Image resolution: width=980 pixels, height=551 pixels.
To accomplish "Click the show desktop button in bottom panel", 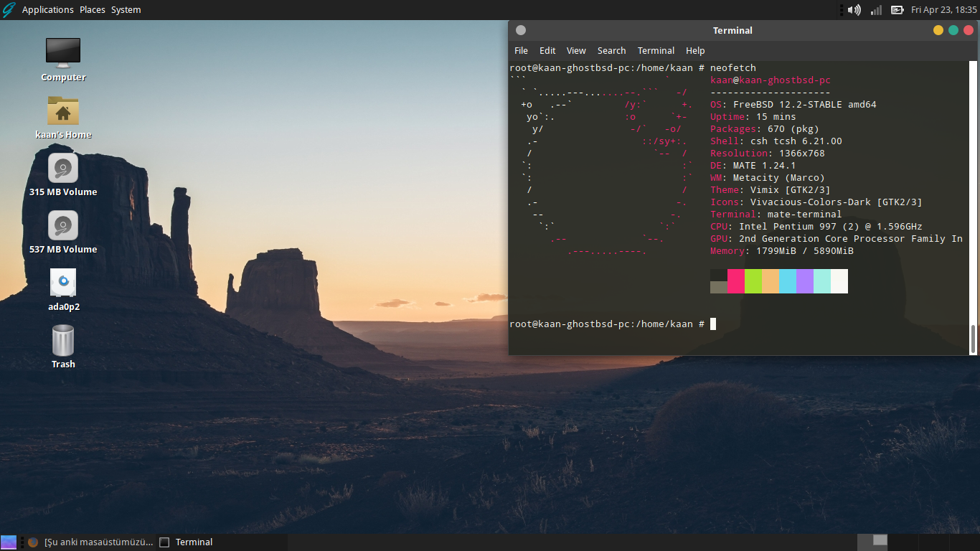I will pyautogui.click(x=9, y=542).
